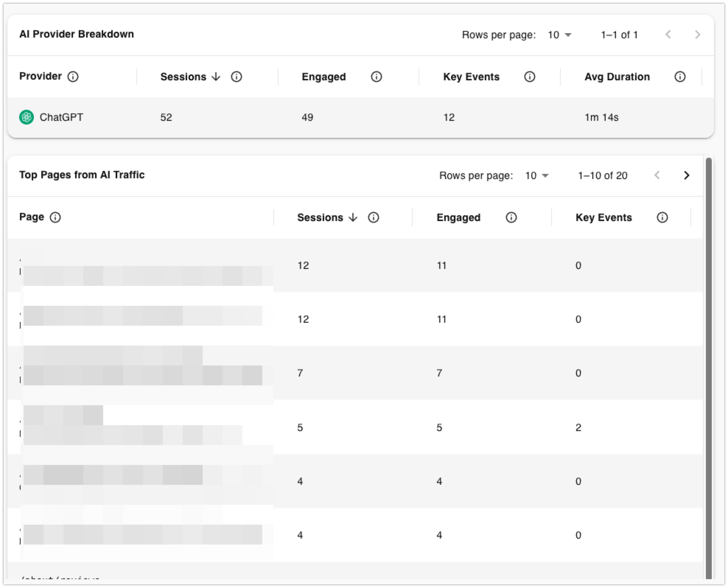The image size is (728, 588).
Task: Click the Page column info icon
Action: [x=56, y=217]
